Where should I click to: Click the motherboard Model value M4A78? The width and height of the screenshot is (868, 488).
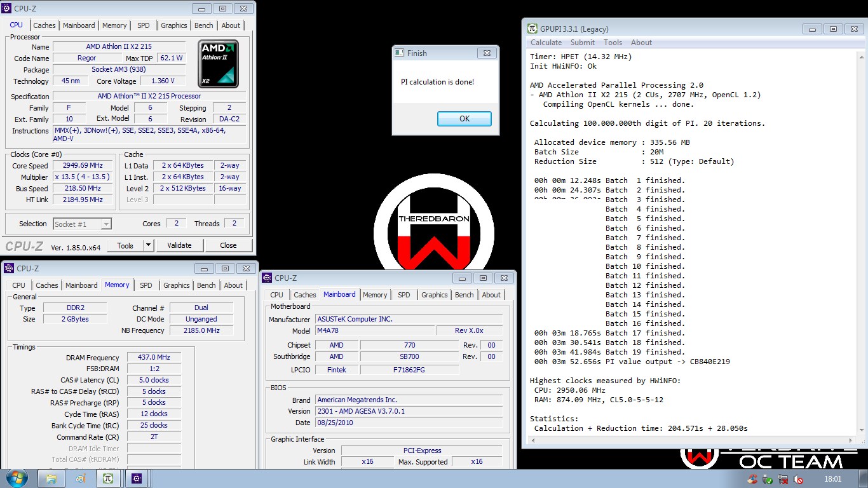(x=374, y=330)
